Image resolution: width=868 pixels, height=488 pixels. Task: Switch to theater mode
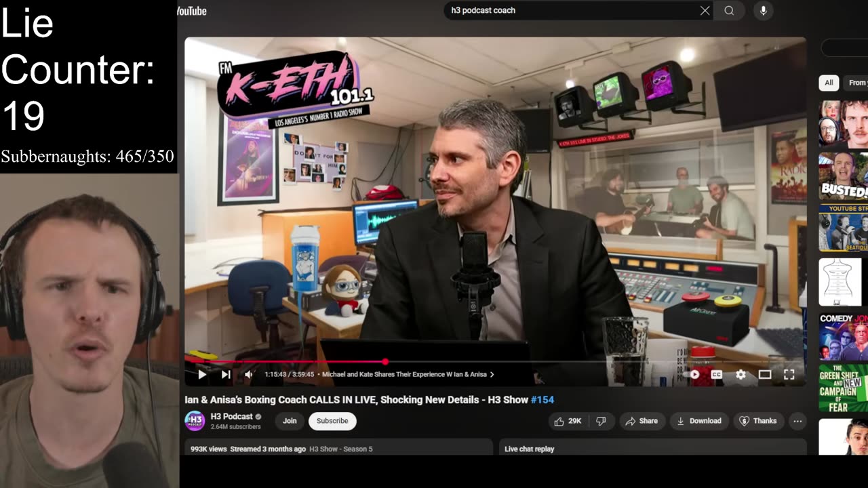click(x=765, y=374)
